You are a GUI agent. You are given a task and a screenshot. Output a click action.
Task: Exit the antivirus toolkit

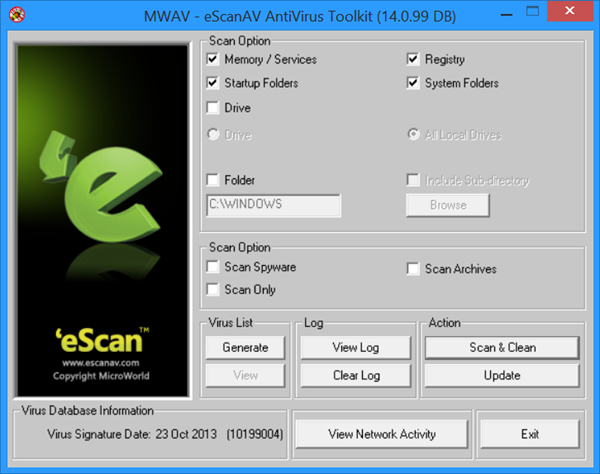tap(530, 434)
